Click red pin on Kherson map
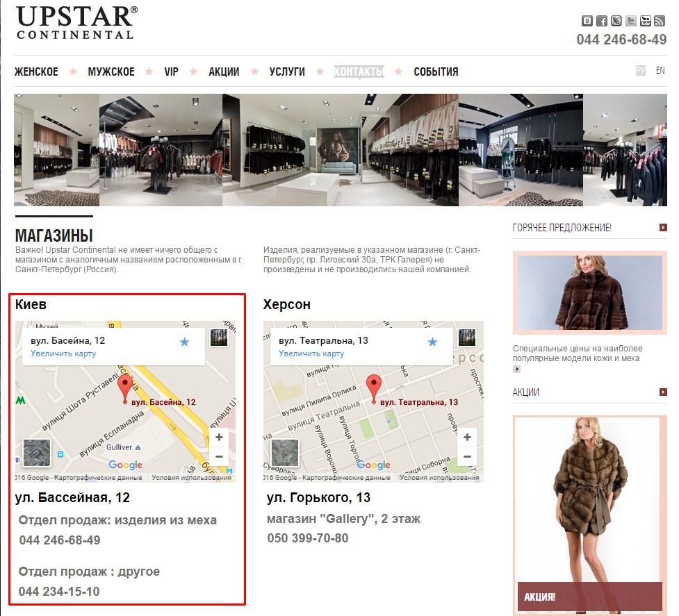Screen dimensions: 679x616 374,386
